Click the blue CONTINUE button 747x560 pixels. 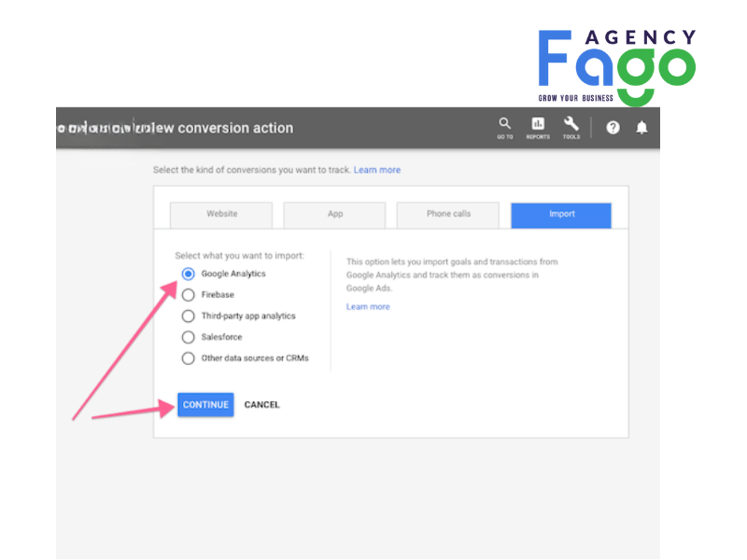[x=204, y=404]
